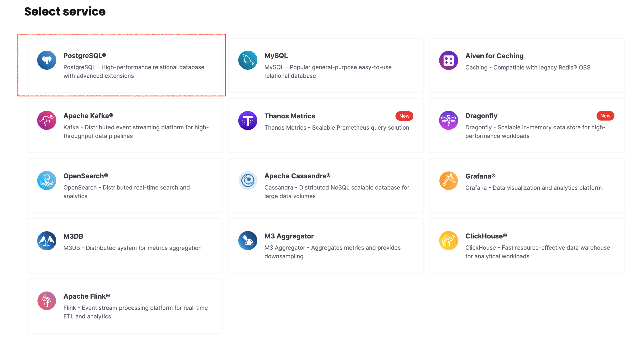
Task: Select the Apache Kafka icon
Action: (x=47, y=120)
